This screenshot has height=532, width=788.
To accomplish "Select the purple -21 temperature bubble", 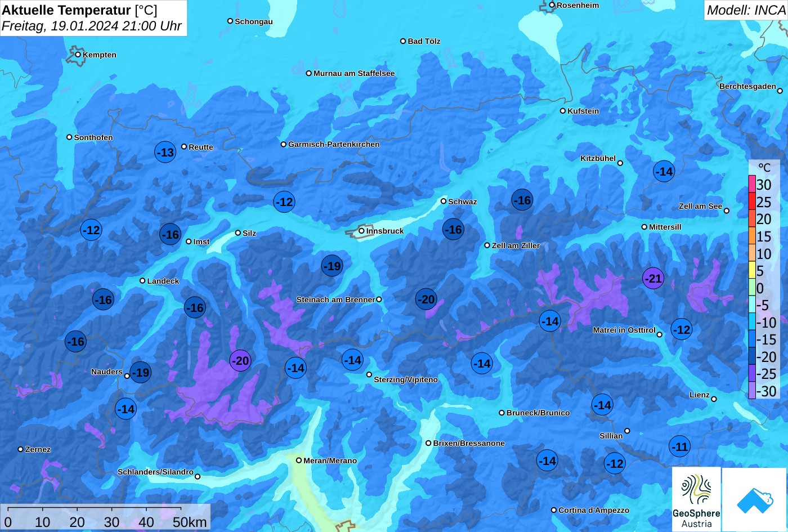I will (653, 278).
